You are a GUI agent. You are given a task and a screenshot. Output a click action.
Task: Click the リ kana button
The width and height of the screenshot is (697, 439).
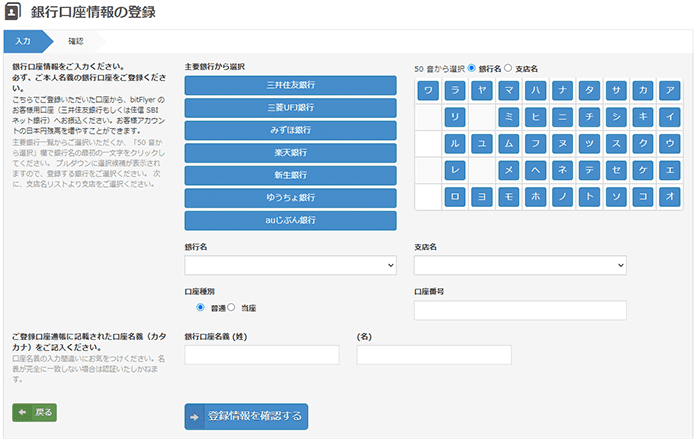coord(455,117)
